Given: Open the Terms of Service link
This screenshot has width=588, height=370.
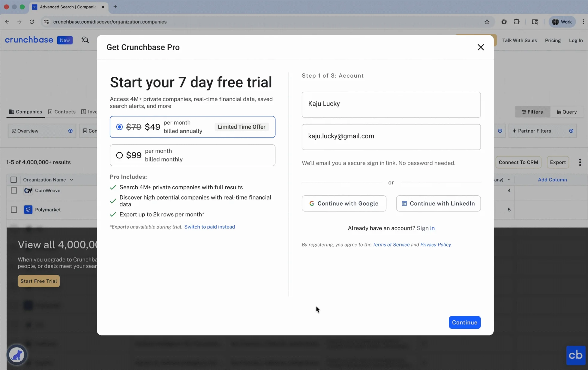Looking at the screenshot, I should click(x=391, y=244).
